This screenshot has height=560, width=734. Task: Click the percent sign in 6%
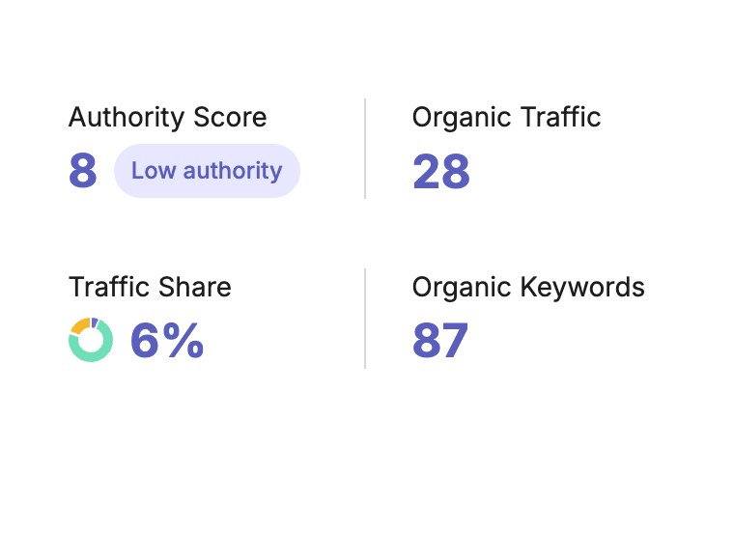pyautogui.click(x=183, y=340)
